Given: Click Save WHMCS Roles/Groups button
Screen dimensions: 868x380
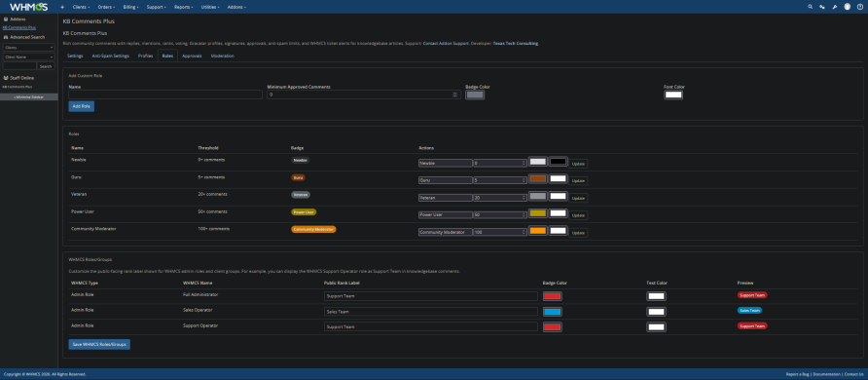Looking at the screenshot, I should click(x=99, y=344).
